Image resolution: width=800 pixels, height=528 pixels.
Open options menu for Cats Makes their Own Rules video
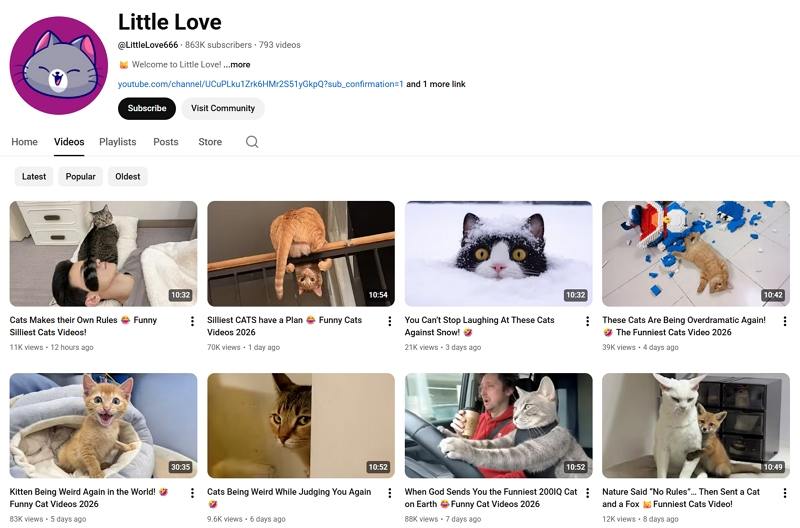pyautogui.click(x=192, y=321)
